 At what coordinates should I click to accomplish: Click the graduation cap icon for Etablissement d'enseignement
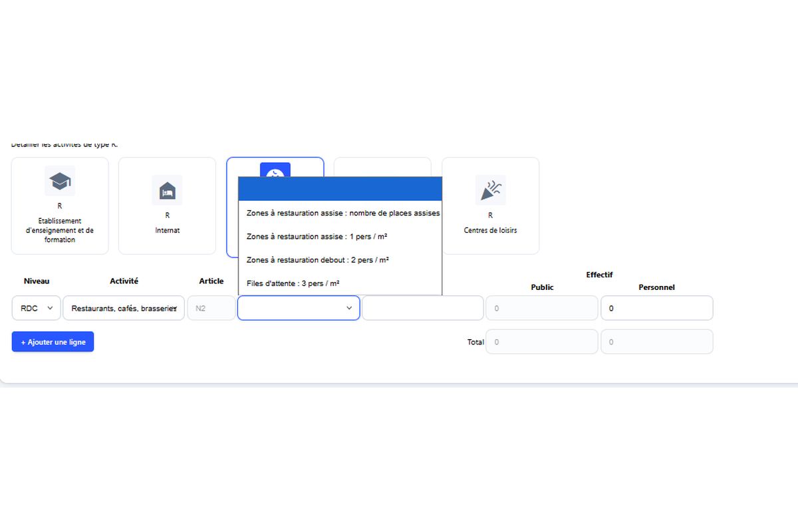pos(60,181)
